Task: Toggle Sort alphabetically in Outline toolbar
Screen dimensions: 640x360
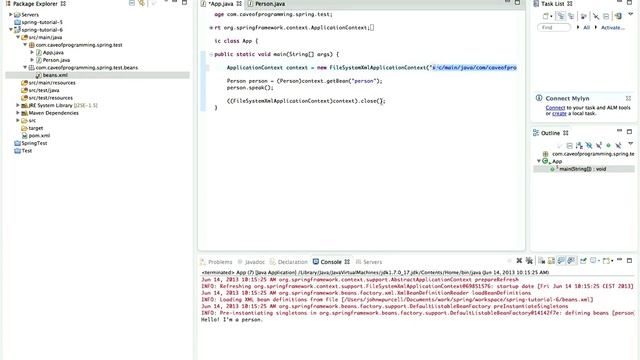Action: coord(579,146)
